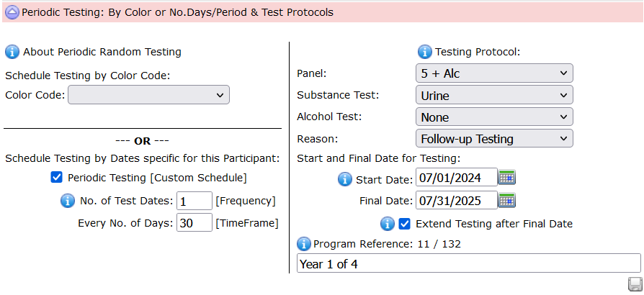The width and height of the screenshot is (644, 295).
Task: Collapse the Periodic Testing section header arrow
Action: 12,13
